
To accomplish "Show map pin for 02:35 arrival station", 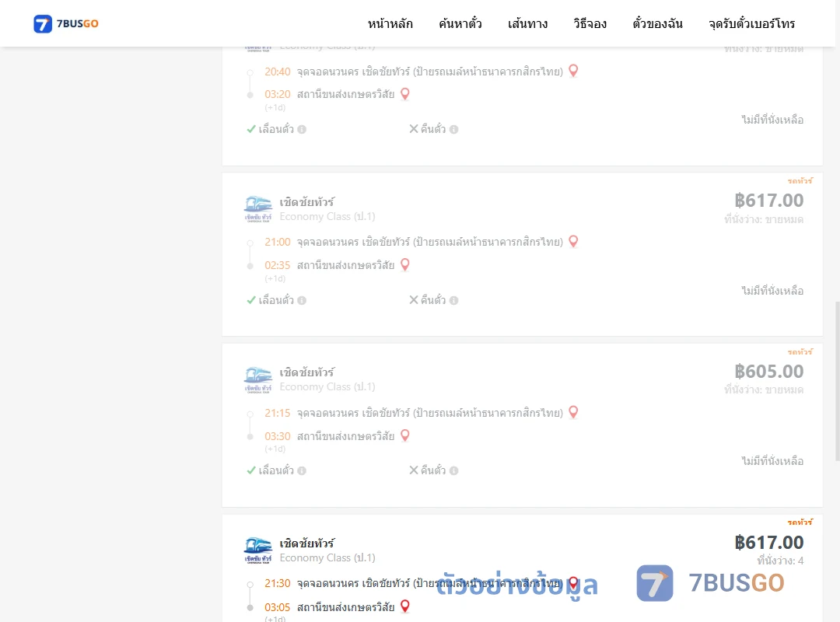I will point(405,264).
